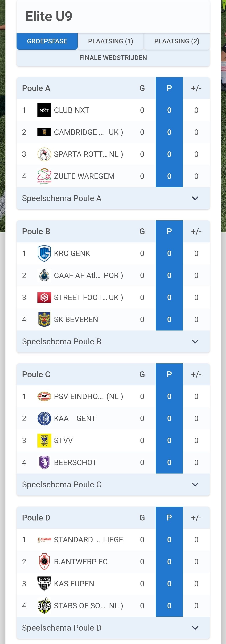Expand Speelschema Poule D schedule
226x644 pixels.
point(195,628)
